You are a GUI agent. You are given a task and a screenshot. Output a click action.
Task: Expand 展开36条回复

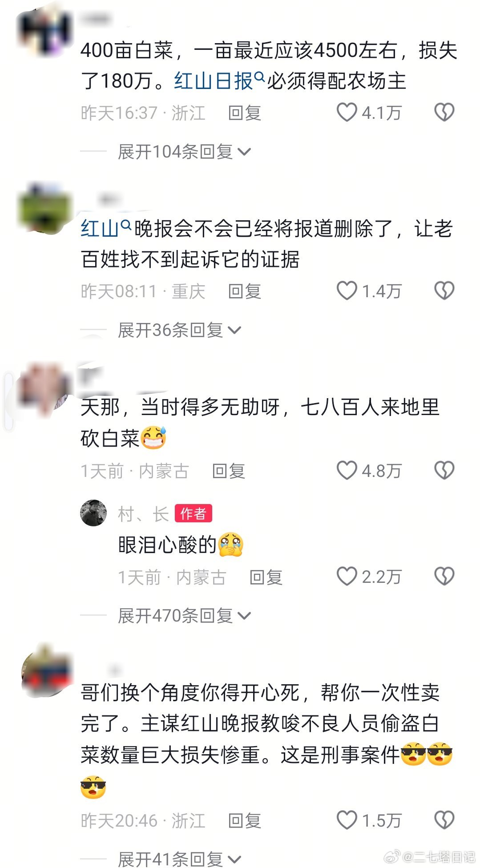tap(179, 330)
